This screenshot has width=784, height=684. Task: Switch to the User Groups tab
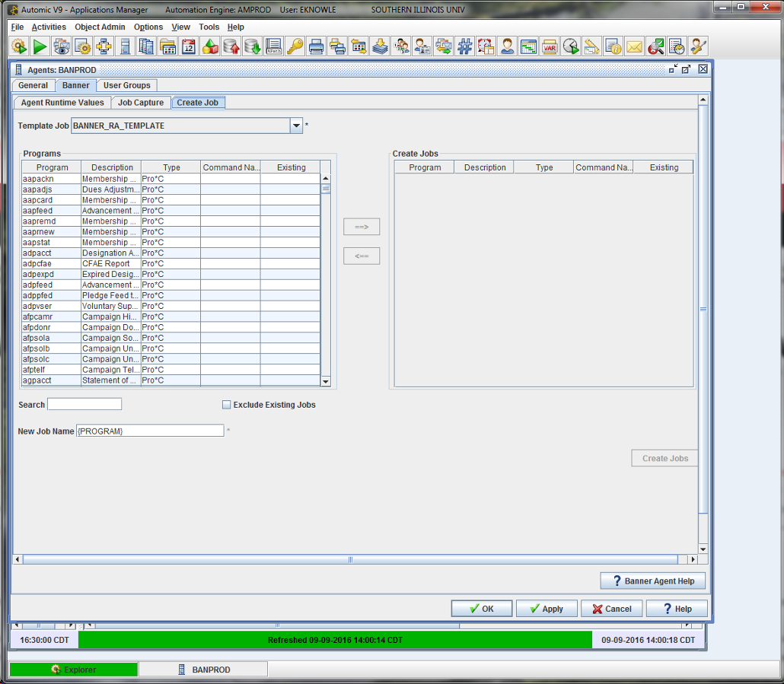(127, 85)
